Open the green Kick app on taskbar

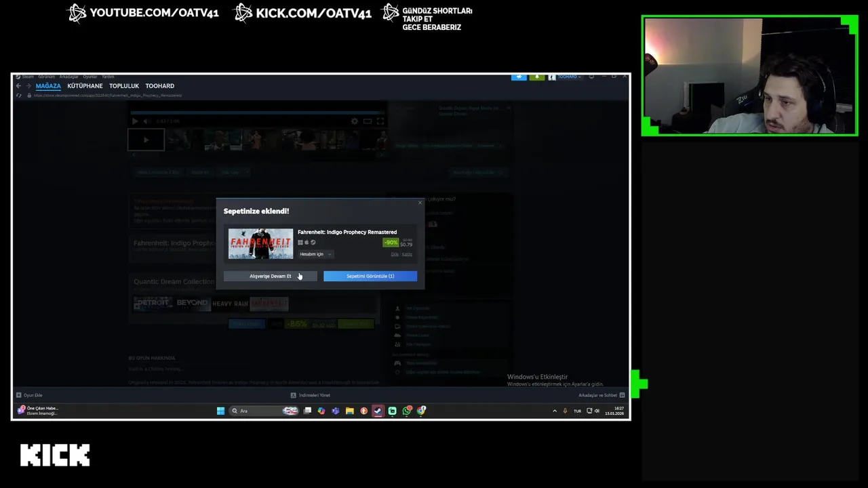pos(392,411)
